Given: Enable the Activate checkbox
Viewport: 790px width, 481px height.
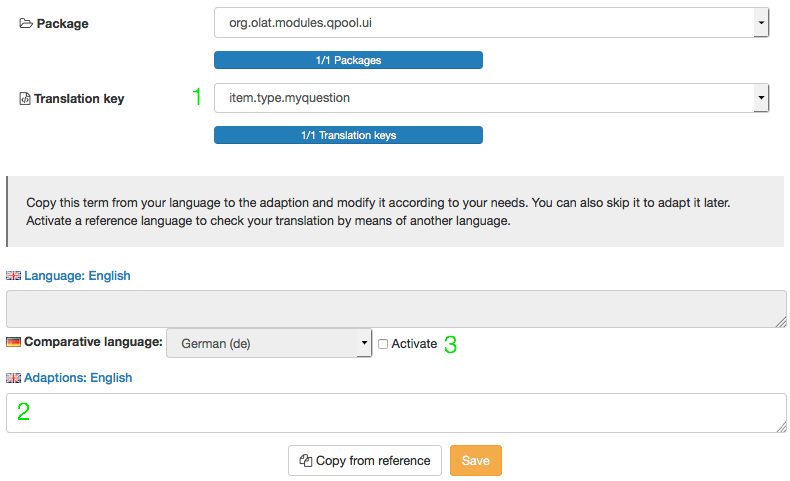Looking at the screenshot, I should [383, 344].
